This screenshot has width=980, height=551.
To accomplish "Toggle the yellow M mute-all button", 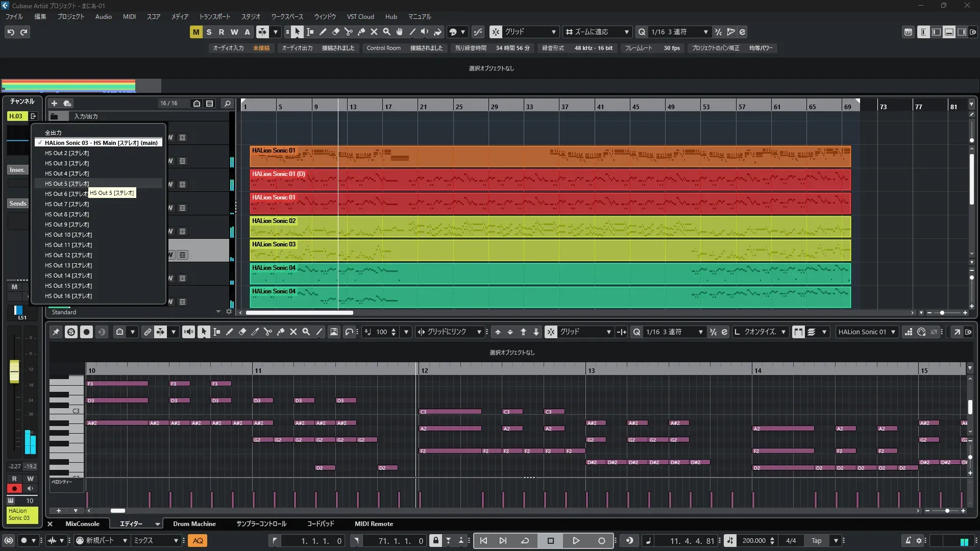I will click(x=196, y=32).
